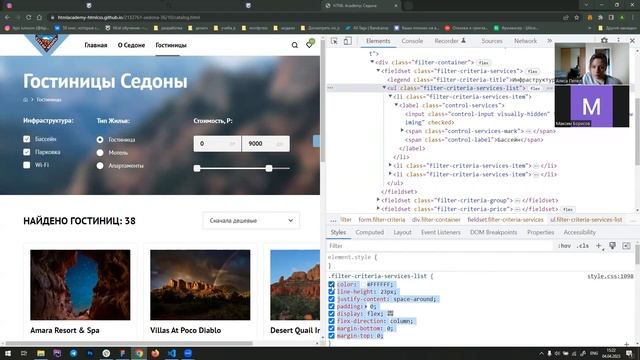This screenshot has height=360, width=640.
Task: Toggle the :hov element state button
Action: [564, 246]
